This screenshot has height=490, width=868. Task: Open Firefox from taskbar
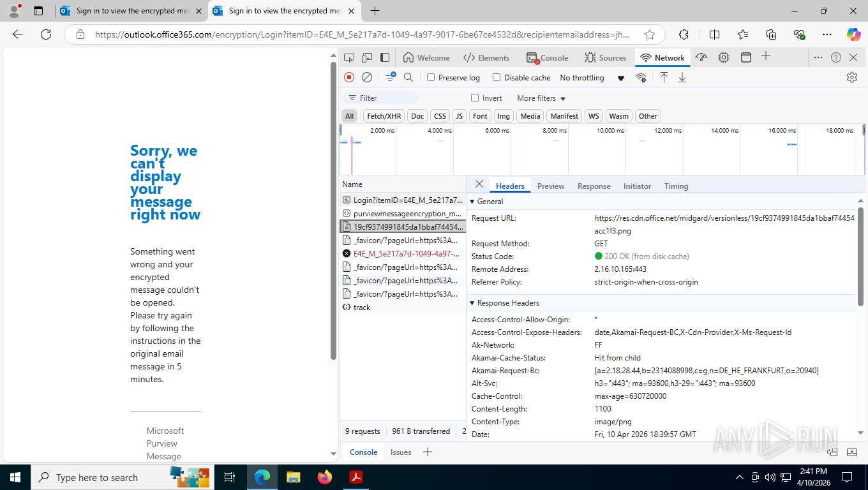coord(325,477)
